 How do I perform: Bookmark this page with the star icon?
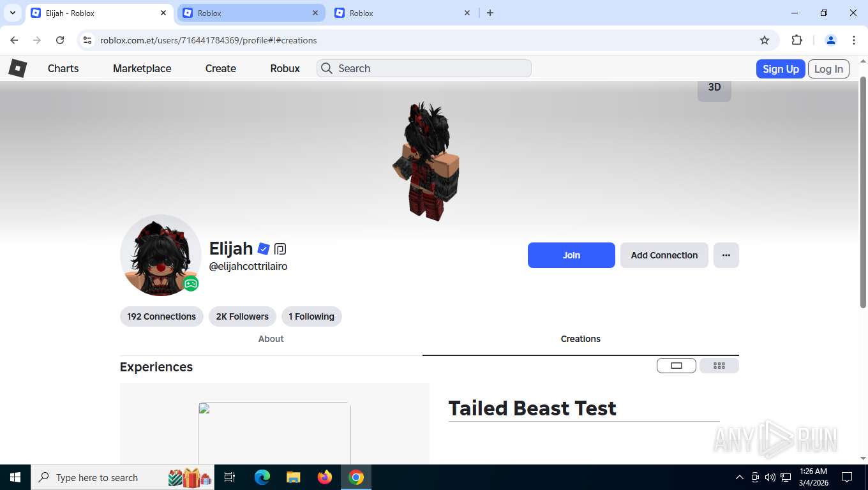[x=765, y=40]
